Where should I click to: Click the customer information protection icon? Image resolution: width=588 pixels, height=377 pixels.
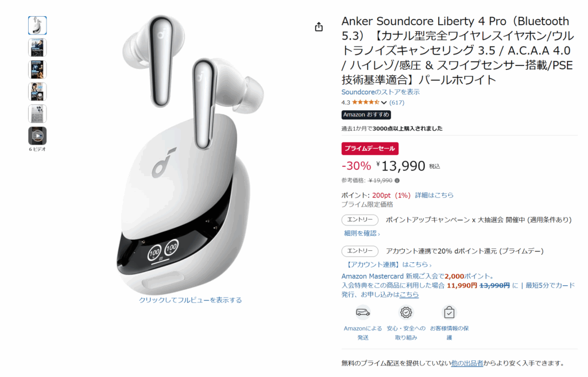pyautogui.click(x=449, y=312)
